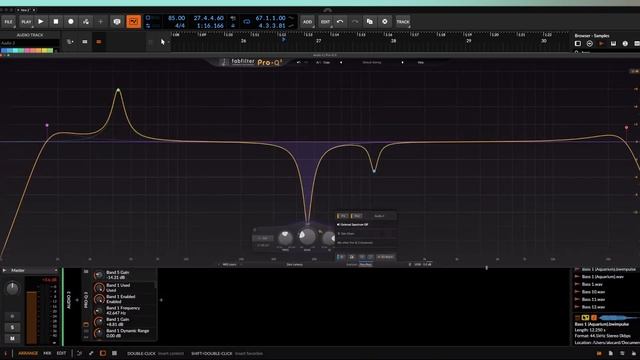Redo the last undone action
Screen dimensions: 640x360
pyautogui.click(x=355, y=22)
